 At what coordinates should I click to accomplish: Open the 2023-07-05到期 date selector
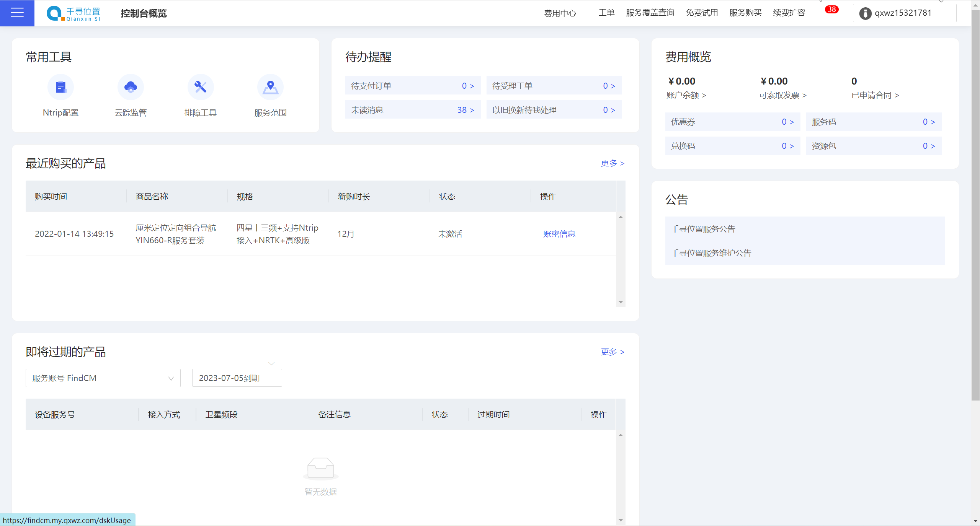237,378
